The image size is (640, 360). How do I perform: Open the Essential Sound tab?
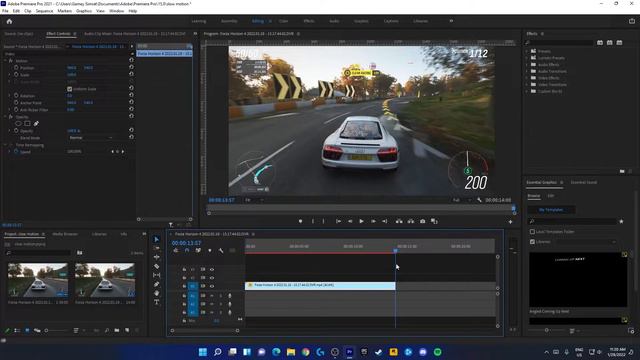[584, 182]
